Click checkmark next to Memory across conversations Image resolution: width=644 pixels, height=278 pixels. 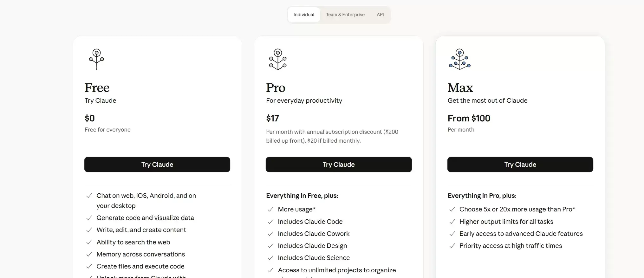[89, 254]
